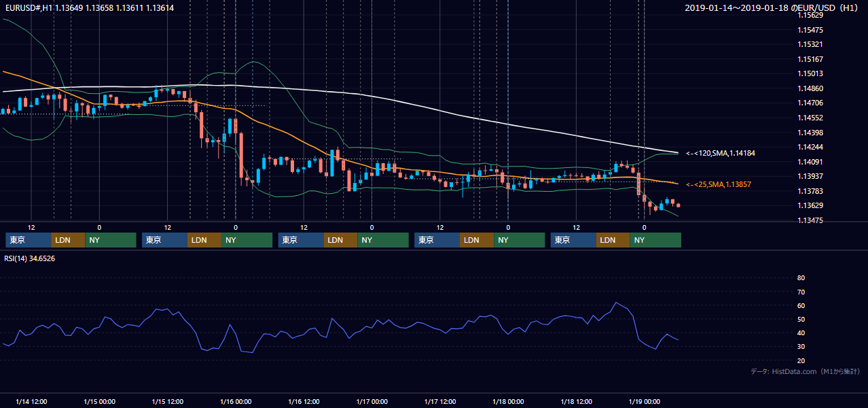Click the 1.14552 price label
The height and width of the screenshot is (408, 868).
tap(811, 118)
